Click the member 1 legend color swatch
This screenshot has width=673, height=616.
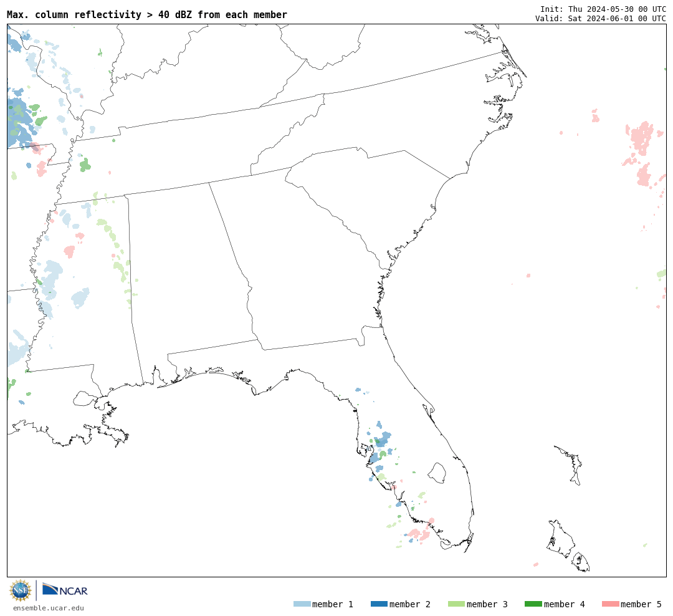(302, 604)
